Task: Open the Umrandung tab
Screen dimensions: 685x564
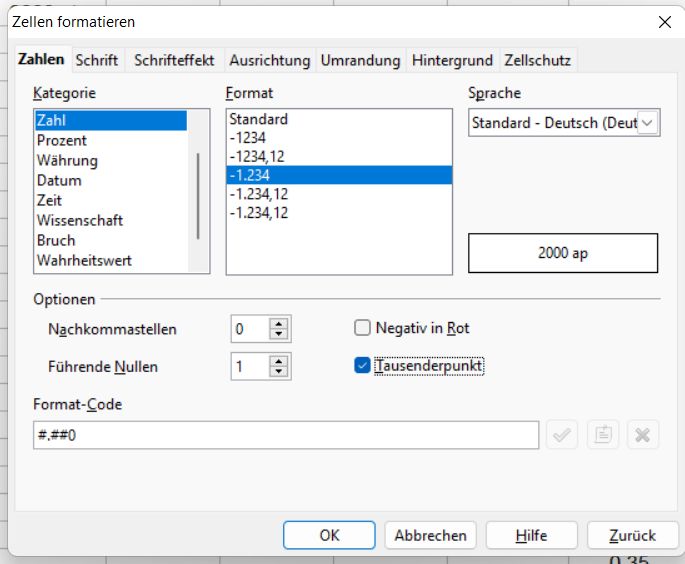Action: pos(360,60)
